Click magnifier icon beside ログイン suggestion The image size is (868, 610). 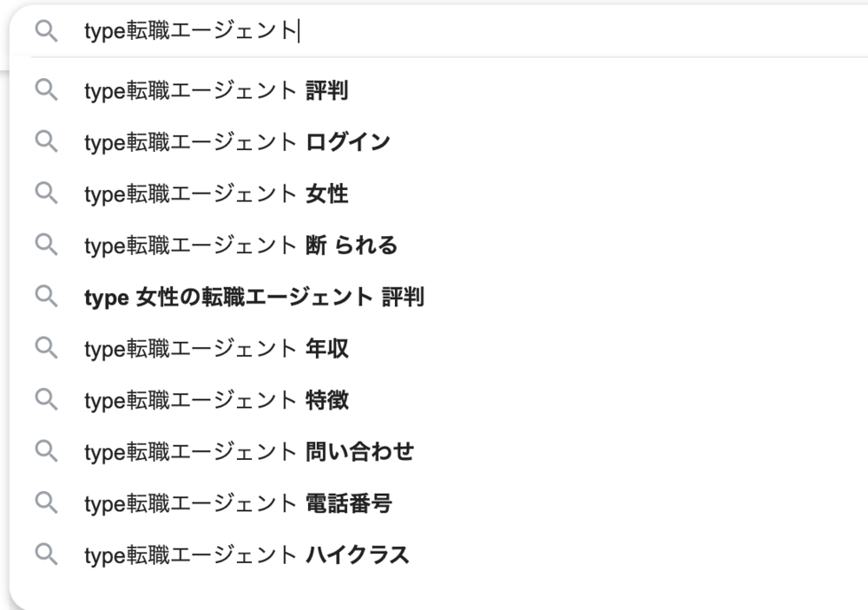coord(46,141)
